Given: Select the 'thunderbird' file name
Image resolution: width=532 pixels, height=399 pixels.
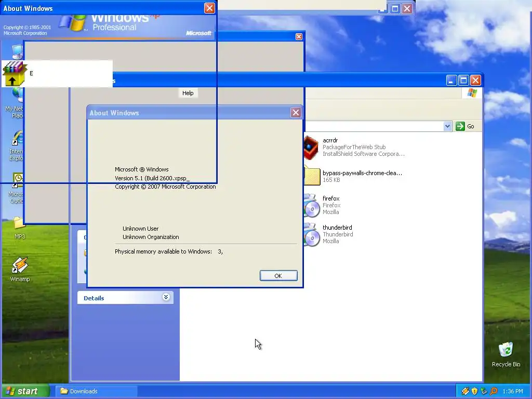Looking at the screenshot, I should point(337,228).
